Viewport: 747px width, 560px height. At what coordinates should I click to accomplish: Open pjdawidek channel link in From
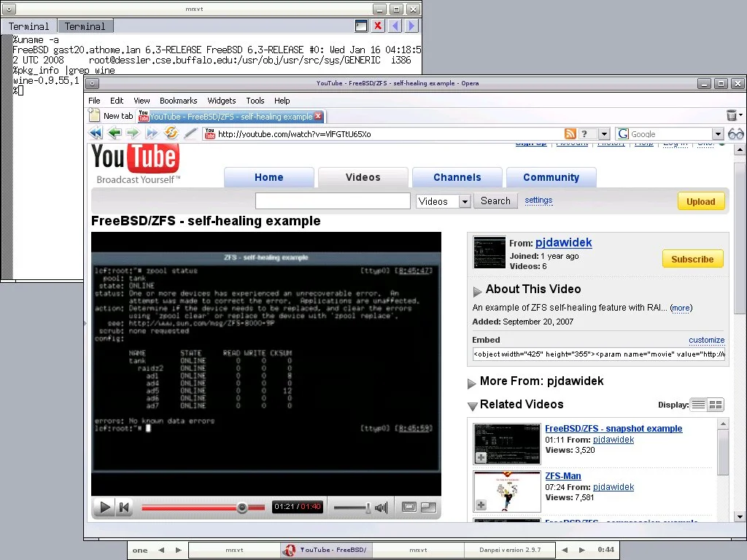pos(564,242)
